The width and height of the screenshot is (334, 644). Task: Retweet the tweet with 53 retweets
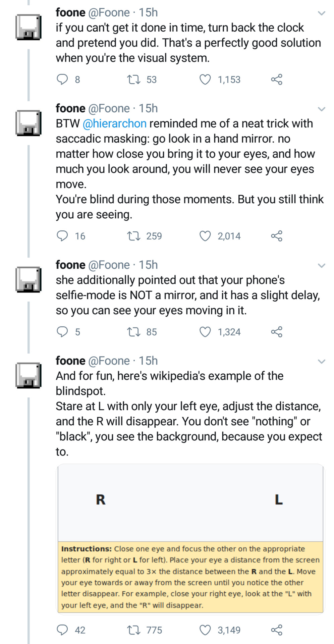[133, 79]
